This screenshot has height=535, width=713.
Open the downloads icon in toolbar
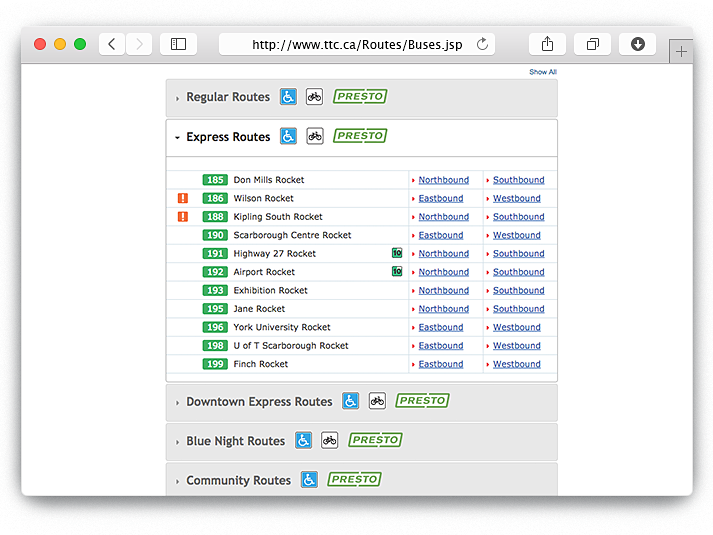638,44
